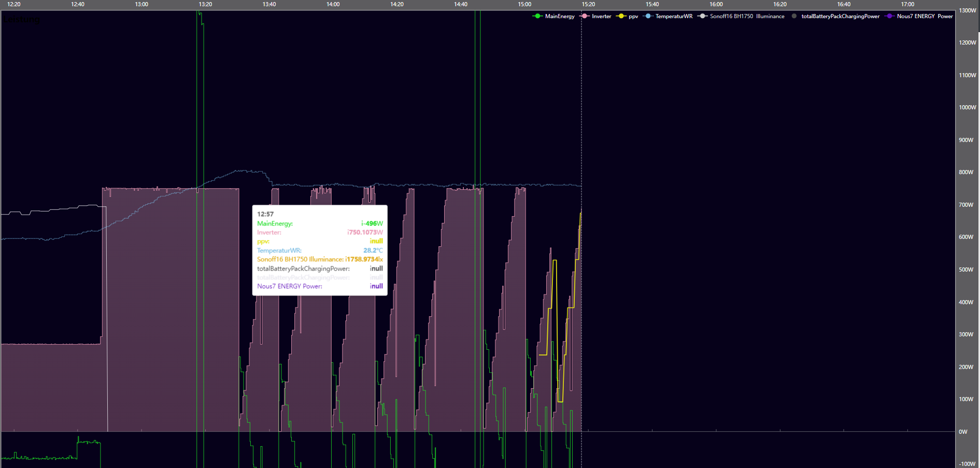Click the 15:40 time axis label

pyautogui.click(x=652, y=4)
